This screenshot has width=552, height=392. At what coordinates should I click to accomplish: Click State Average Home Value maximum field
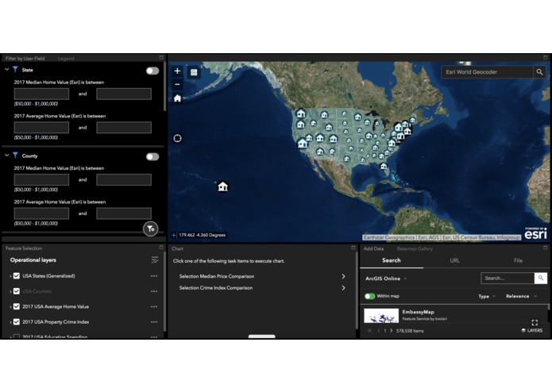124,128
